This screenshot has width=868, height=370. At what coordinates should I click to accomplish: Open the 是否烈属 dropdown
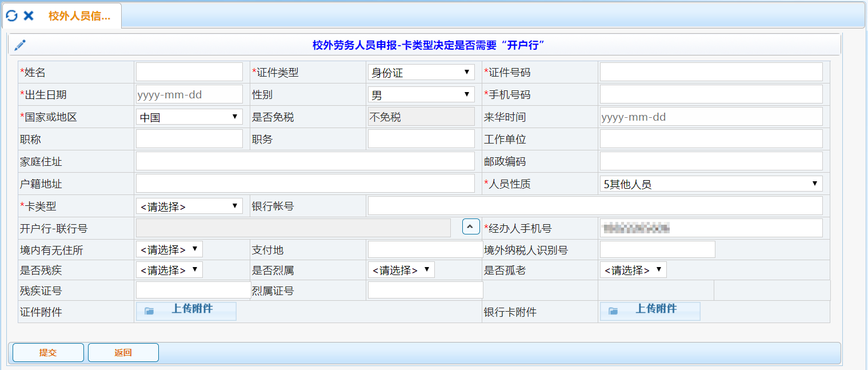click(x=401, y=270)
